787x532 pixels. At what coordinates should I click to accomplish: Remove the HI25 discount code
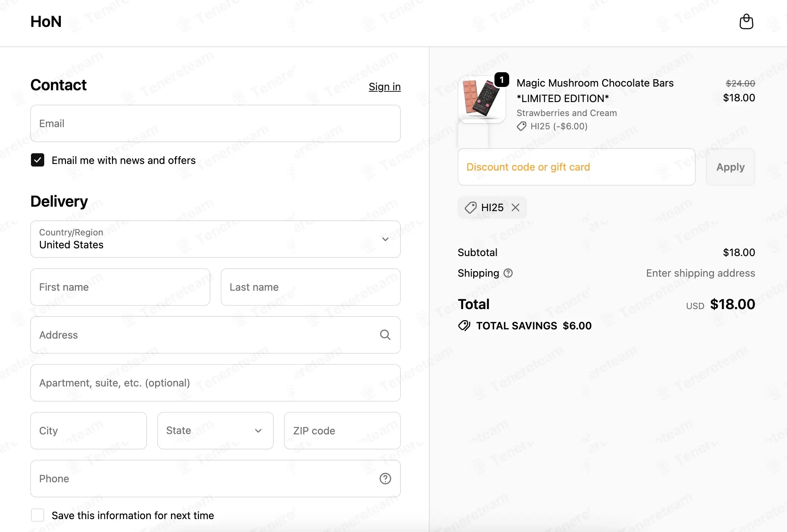coord(515,207)
